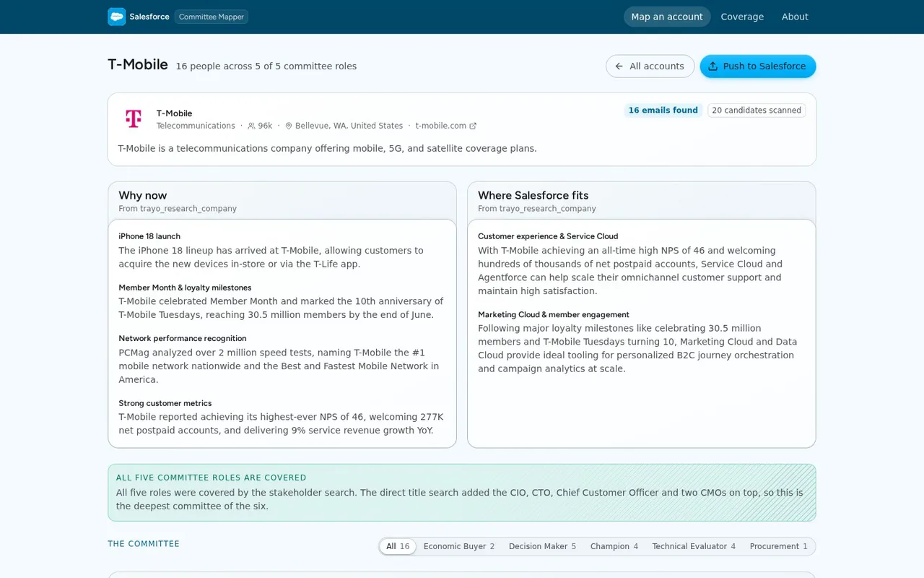Click the upload icon in Push to Salesforce
The width and height of the screenshot is (924, 578).
point(712,66)
